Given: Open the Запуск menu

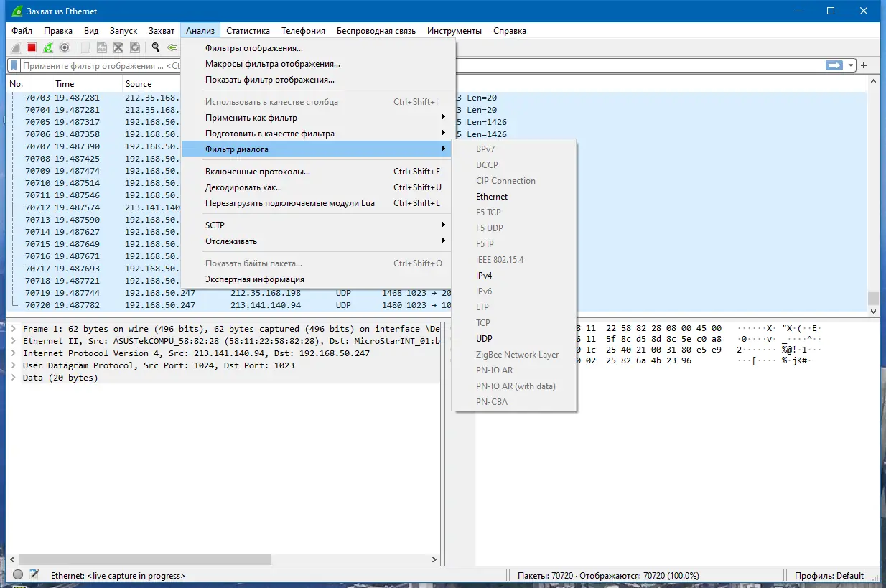Looking at the screenshot, I should (123, 31).
